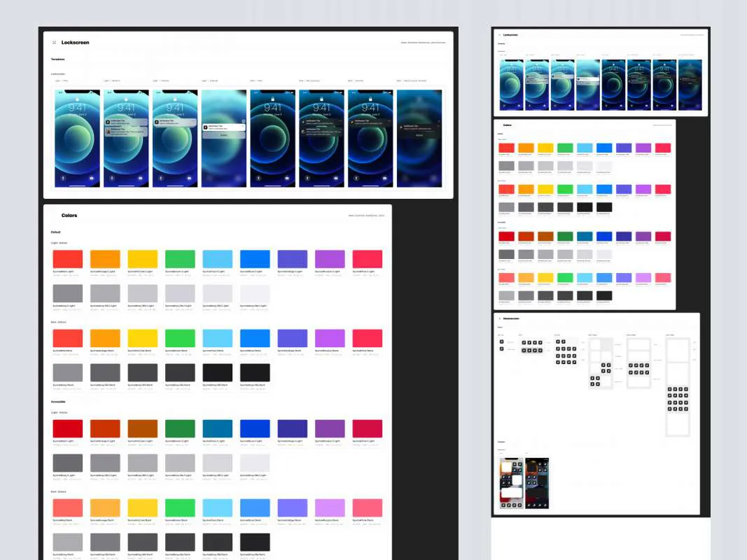Click the lock icon above the 9:41 clock
This screenshot has height=560, width=747.
(x=76, y=99)
